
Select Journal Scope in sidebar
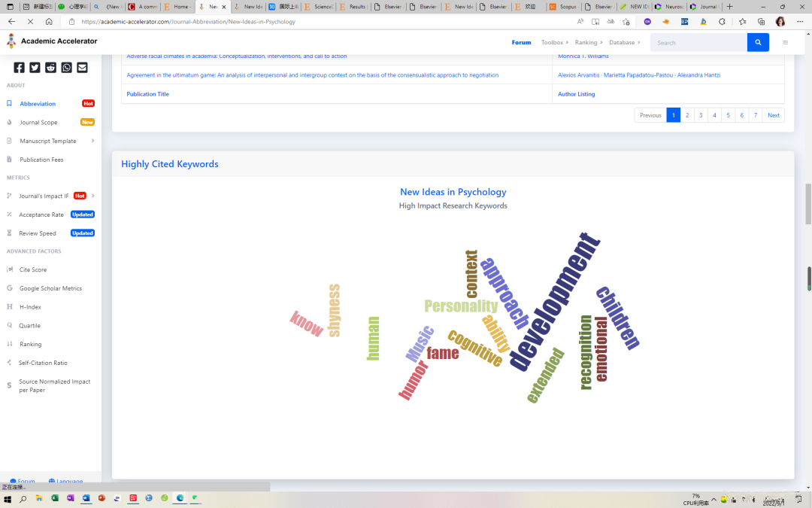(x=38, y=123)
